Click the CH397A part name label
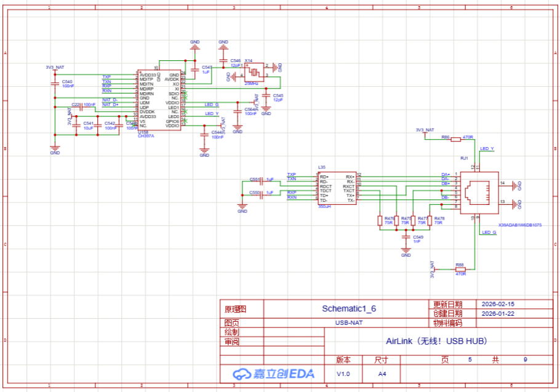 tap(146, 136)
